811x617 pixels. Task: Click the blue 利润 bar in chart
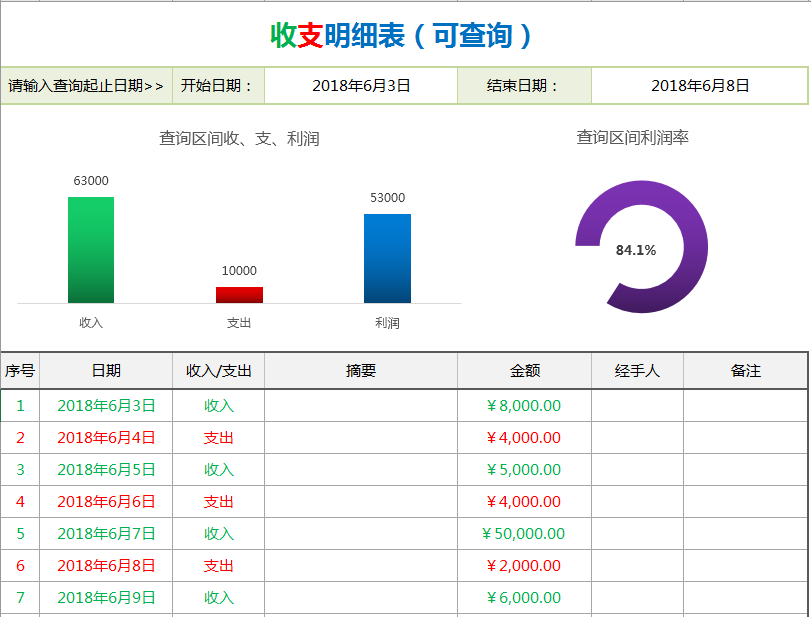[387, 259]
